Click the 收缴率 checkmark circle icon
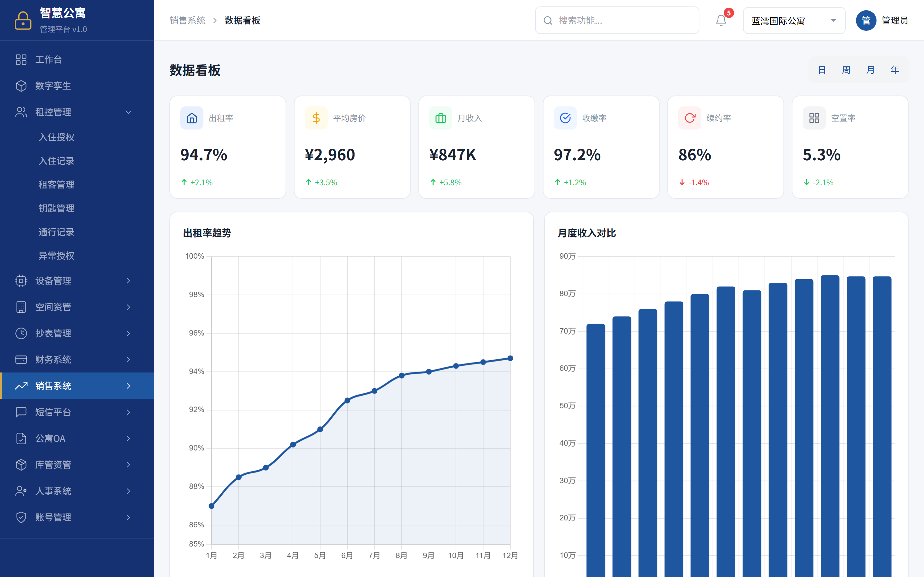The width and height of the screenshot is (924, 577). click(x=565, y=118)
